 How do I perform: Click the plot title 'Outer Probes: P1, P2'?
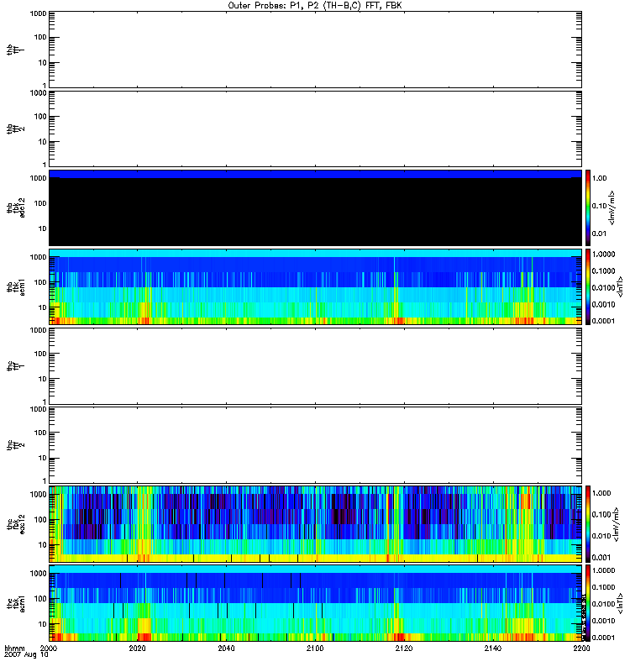[314, 5]
